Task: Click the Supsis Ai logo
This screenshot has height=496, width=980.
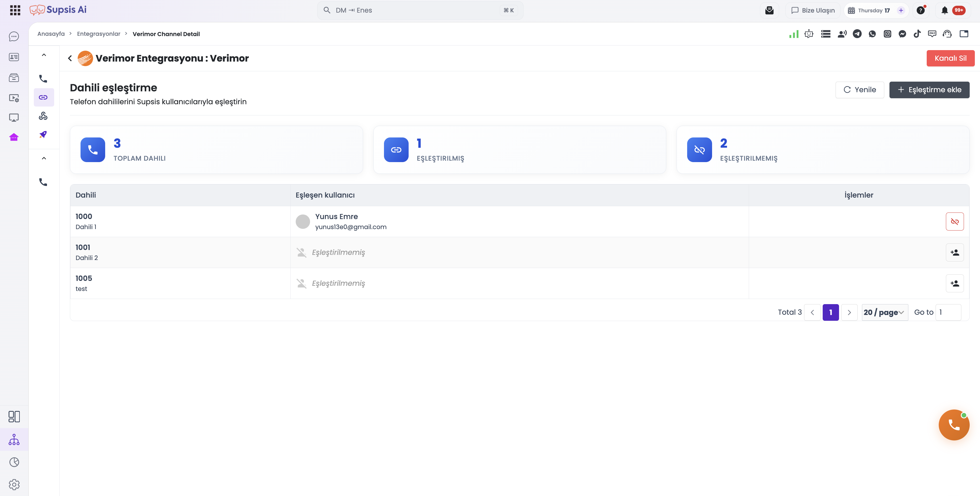Action: click(58, 10)
